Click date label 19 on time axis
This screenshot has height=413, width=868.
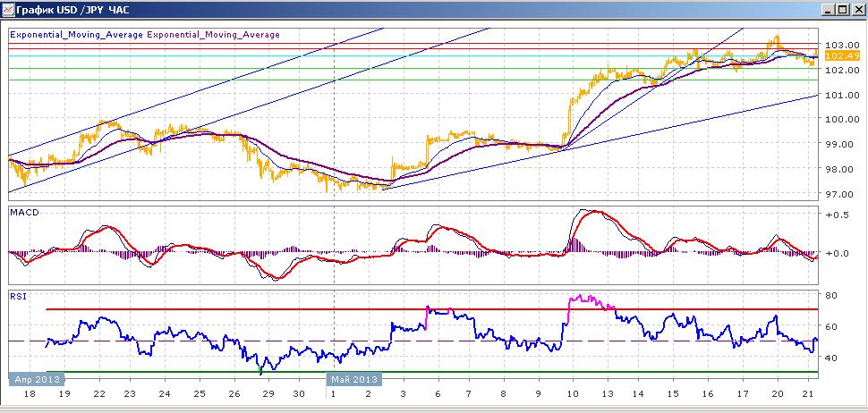tap(64, 394)
